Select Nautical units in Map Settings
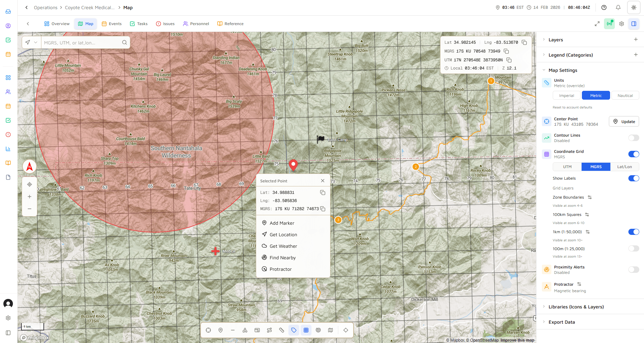The width and height of the screenshot is (644, 343). pyautogui.click(x=625, y=95)
